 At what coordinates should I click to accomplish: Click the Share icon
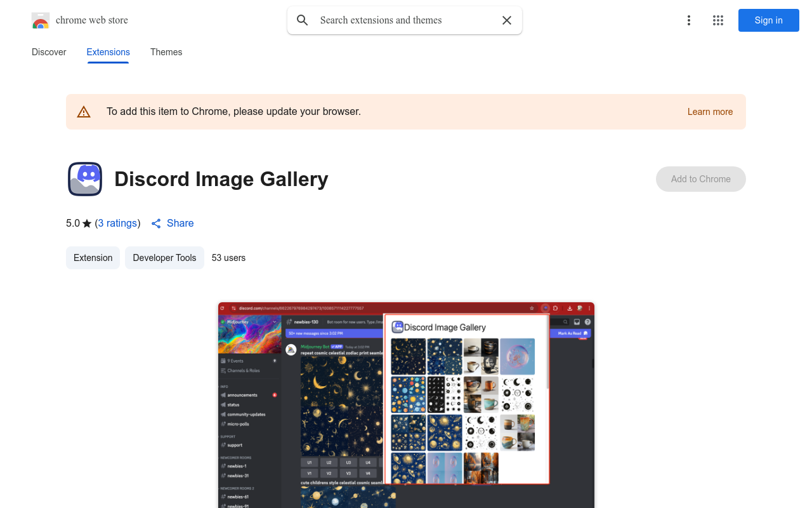point(156,224)
